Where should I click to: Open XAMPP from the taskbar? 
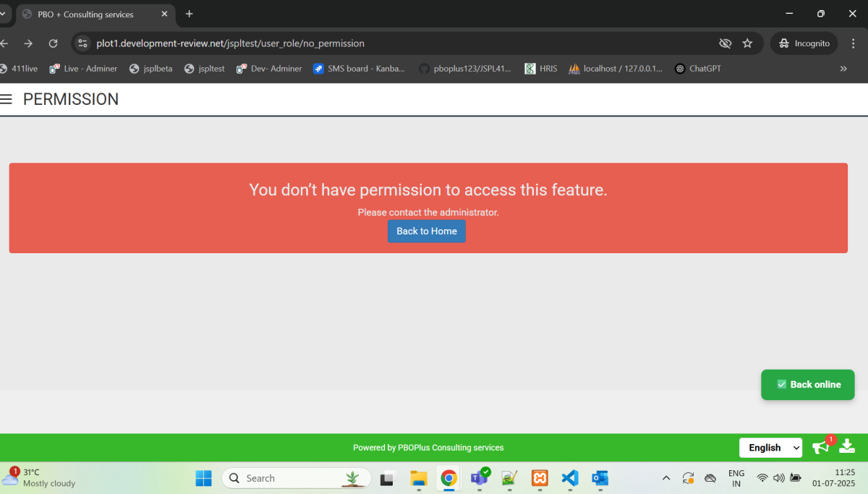click(x=540, y=478)
